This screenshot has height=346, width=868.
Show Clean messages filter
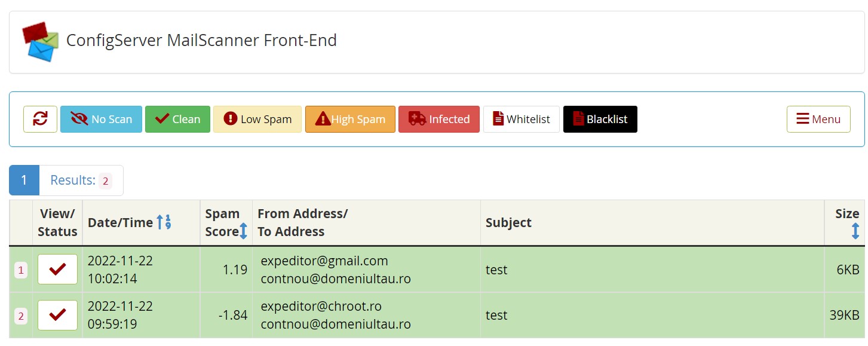(177, 119)
